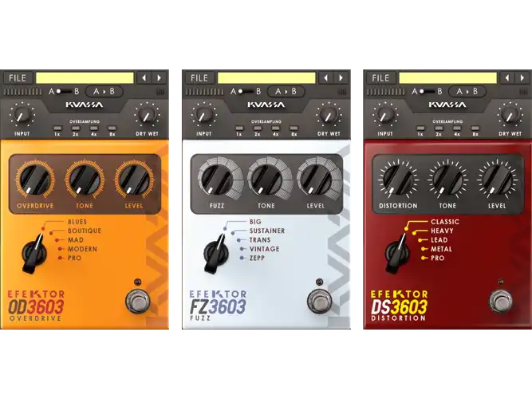The width and height of the screenshot is (532, 399).
Task: Select next preset arrow on FZ3603 Fuzz
Action: click(x=341, y=78)
